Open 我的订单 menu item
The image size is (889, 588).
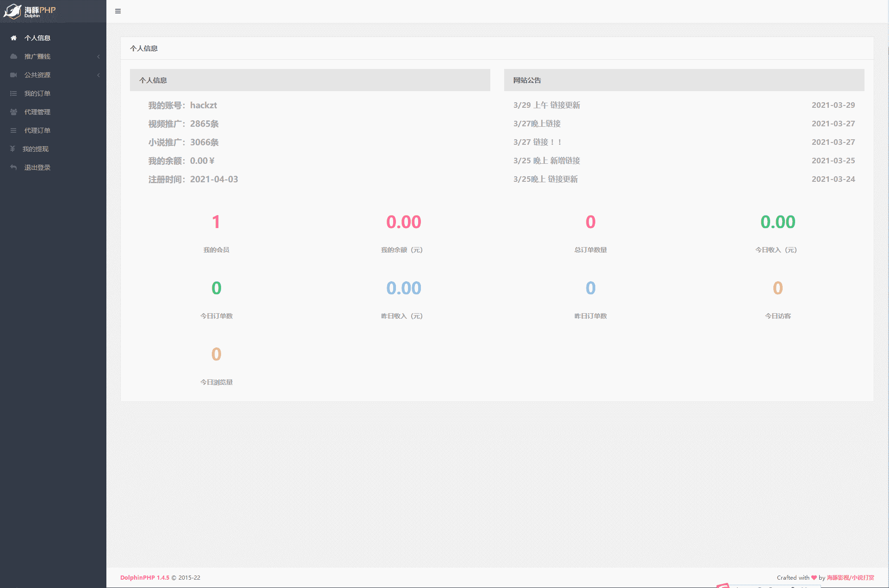37,93
